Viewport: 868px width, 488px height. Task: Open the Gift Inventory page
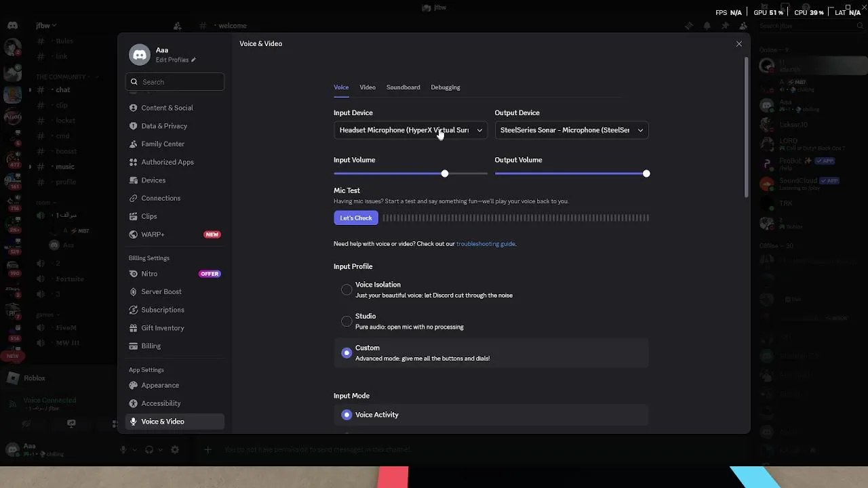coord(175,328)
